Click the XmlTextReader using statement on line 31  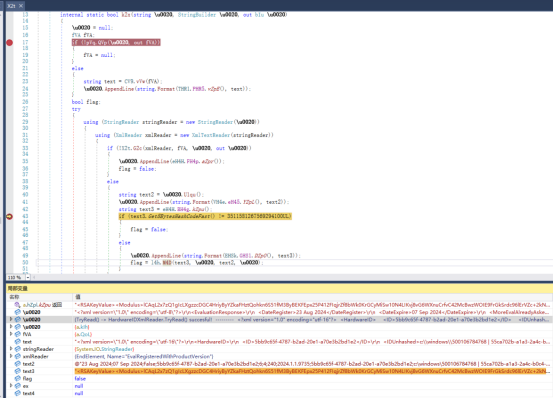click(184, 135)
